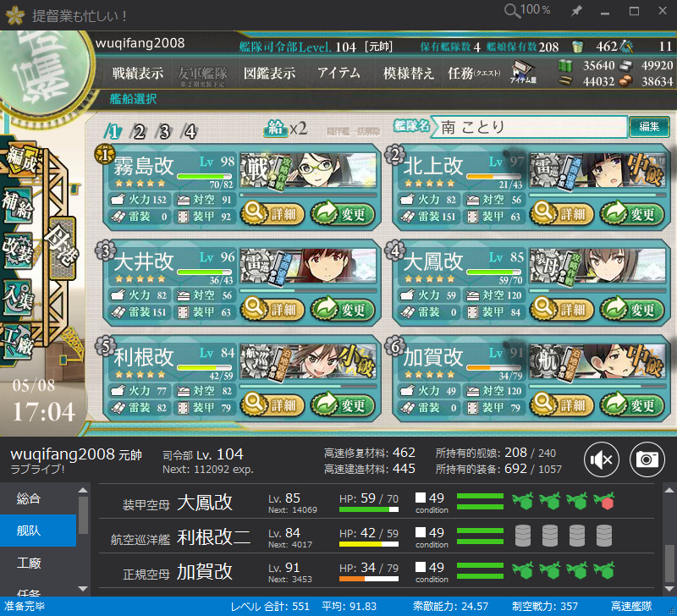Click first aircraft slot icon of 大鳳改
Screen dimensions: 677x616
[x=523, y=501]
